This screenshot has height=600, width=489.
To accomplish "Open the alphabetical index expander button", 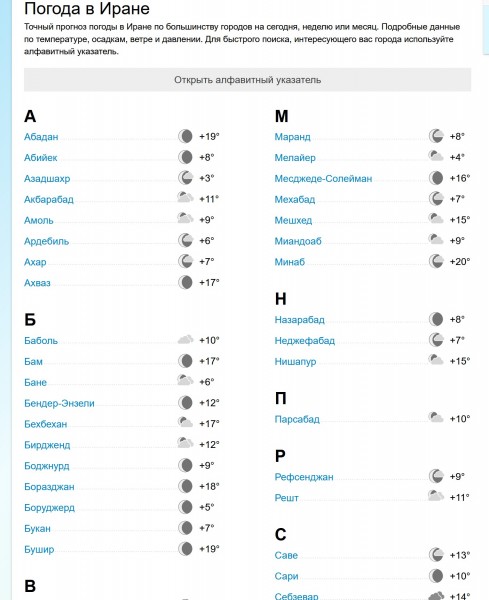I will click(247, 80).
